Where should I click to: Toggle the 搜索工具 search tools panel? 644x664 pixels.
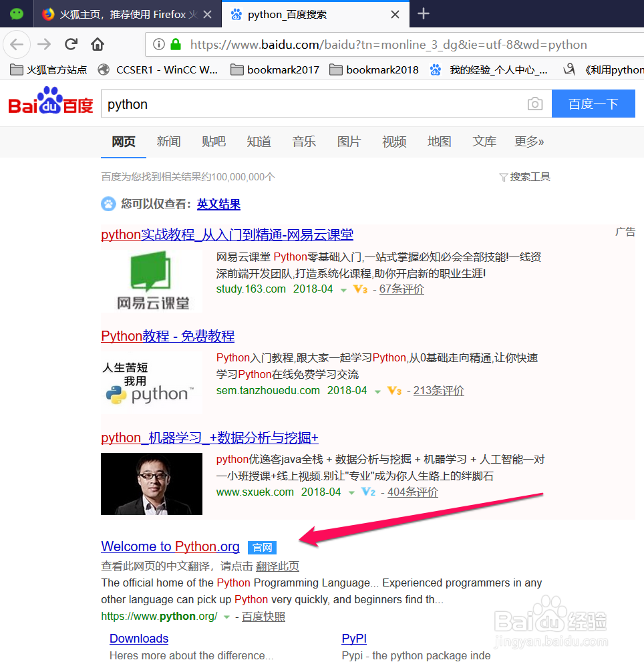point(525,176)
